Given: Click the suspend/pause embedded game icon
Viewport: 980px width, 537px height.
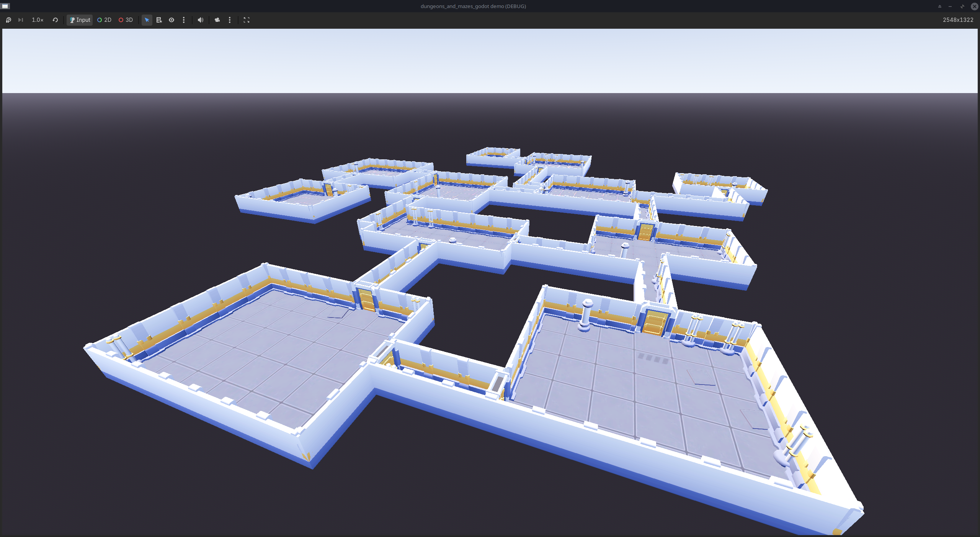Looking at the screenshot, I should coord(8,20).
